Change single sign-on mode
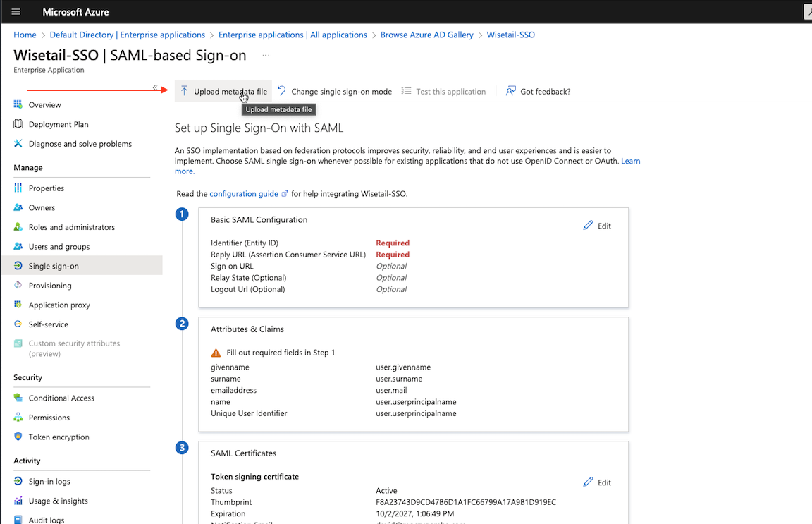This screenshot has width=812, height=524. 334,90
